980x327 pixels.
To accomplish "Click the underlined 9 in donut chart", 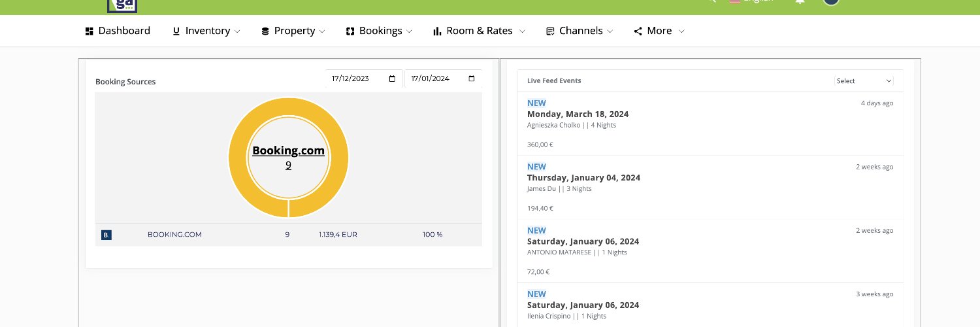I will click(288, 165).
